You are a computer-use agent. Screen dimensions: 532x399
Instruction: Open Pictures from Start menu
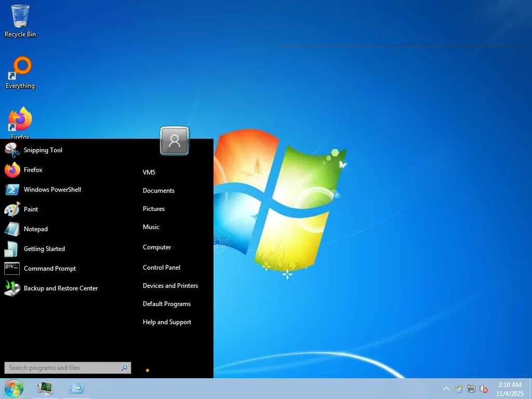[x=154, y=209]
